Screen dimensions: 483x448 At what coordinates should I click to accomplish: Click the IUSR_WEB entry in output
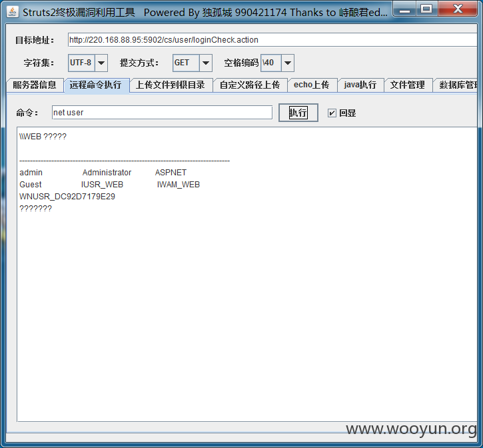tap(103, 185)
